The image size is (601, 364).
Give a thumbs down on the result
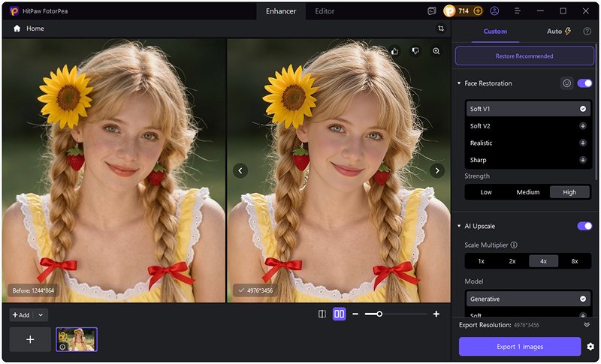pos(415,51)
